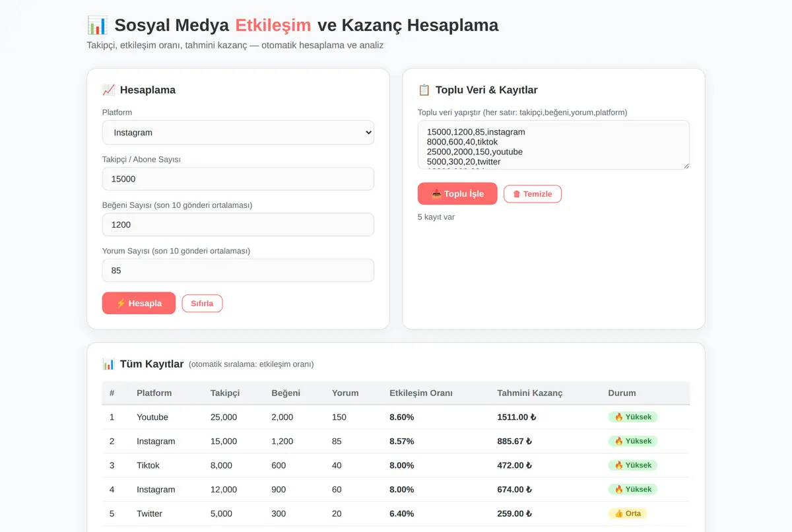Click the fire icon in the 12,000 follower row
Screen dimensions: 792x532
618,489
